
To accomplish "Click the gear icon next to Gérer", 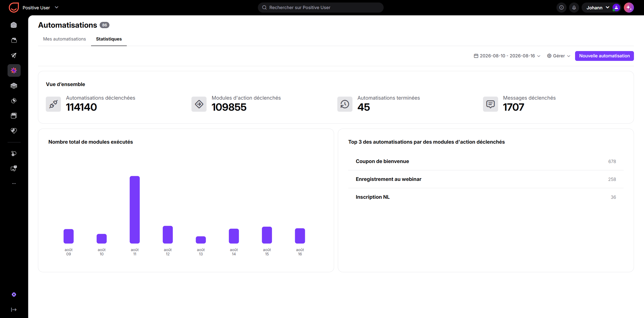I will 549,56.
